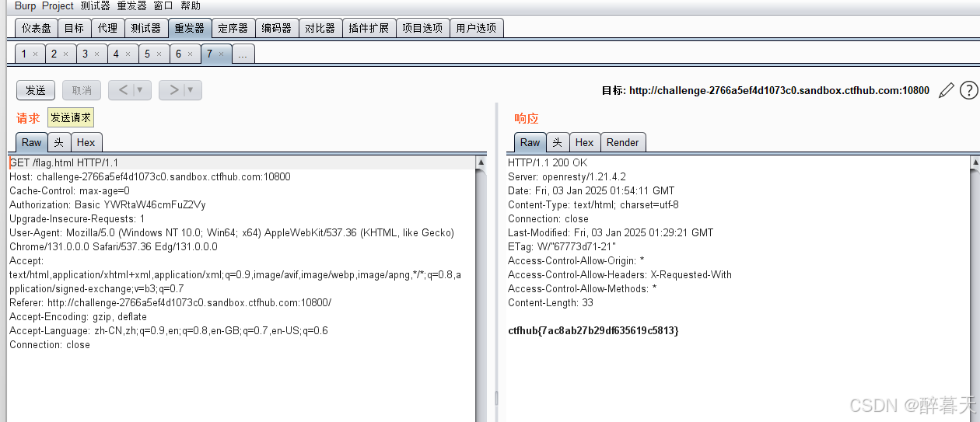Click the GET /flag.html request line

[x=64, y=162]
